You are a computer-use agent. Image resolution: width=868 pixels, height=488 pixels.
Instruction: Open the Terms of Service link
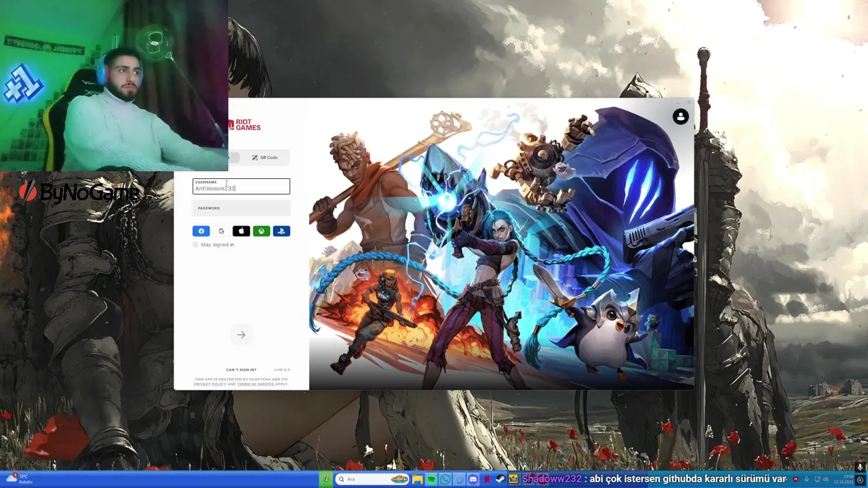click(256, 384)
